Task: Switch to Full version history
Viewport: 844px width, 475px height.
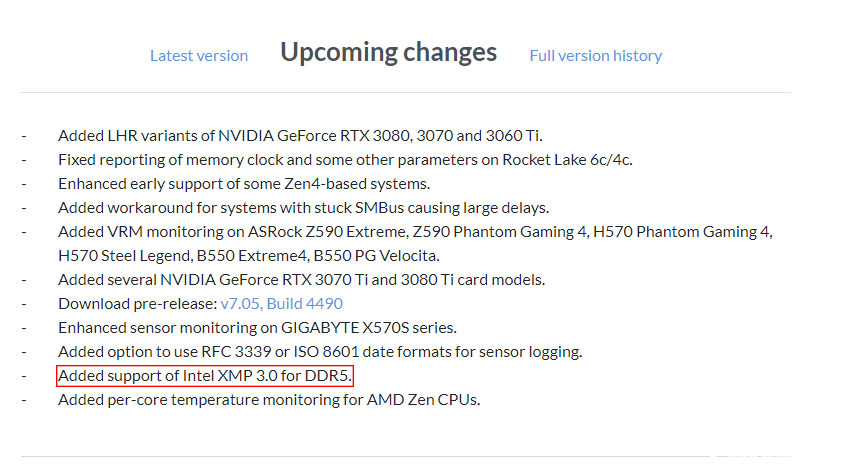Action: [596, 56]
